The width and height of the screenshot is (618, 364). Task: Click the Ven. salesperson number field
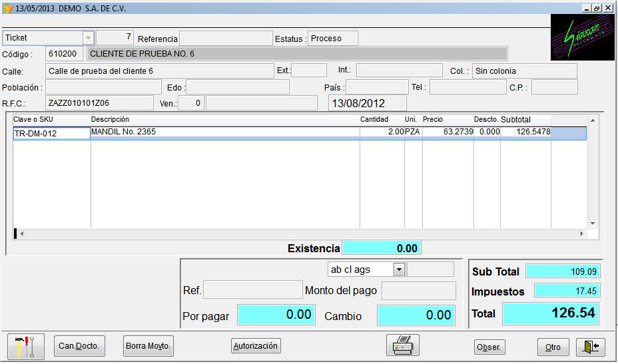191,104
